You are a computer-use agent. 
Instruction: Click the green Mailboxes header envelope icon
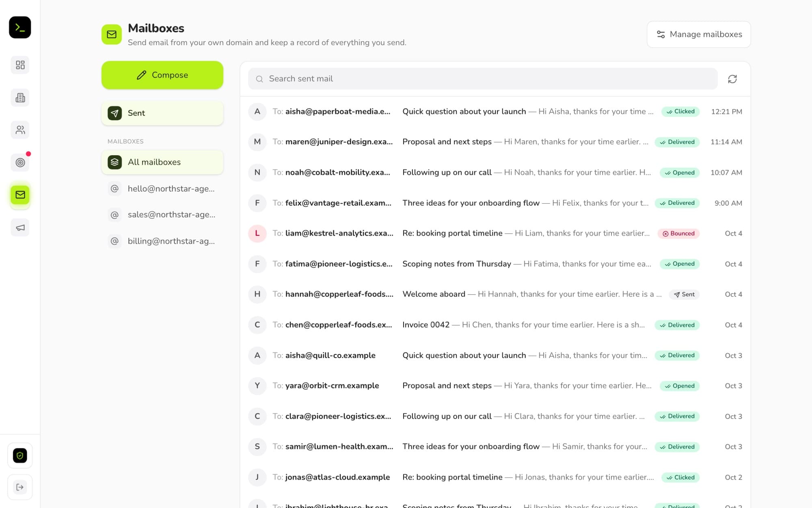click(112, 35)
